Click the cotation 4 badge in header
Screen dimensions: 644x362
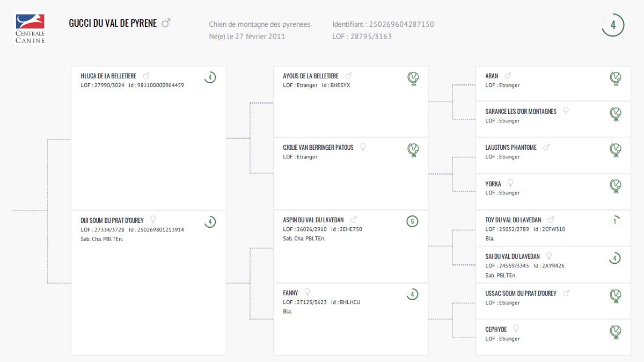pos(613,25)
